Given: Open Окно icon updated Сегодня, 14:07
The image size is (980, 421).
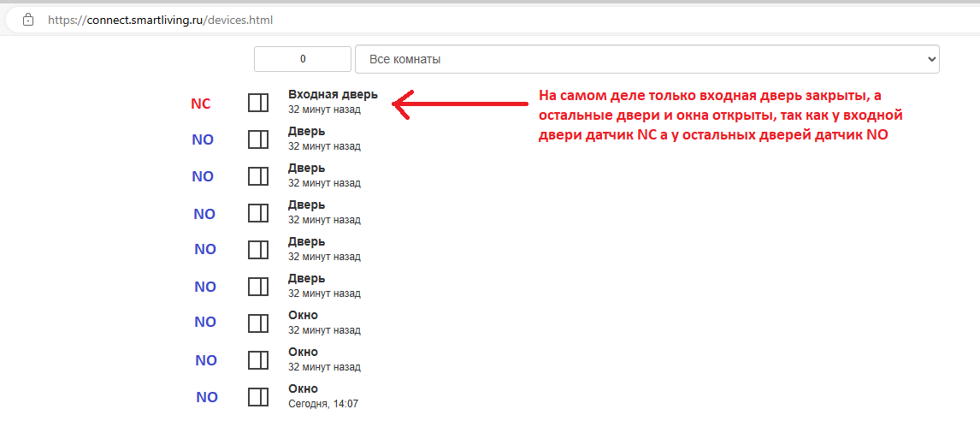Looking at the screenshot, I should click(258, 397).
